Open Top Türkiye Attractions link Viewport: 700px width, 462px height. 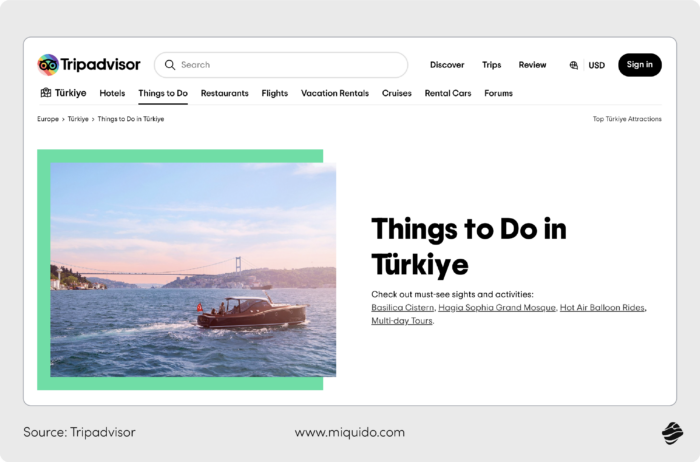627,119
